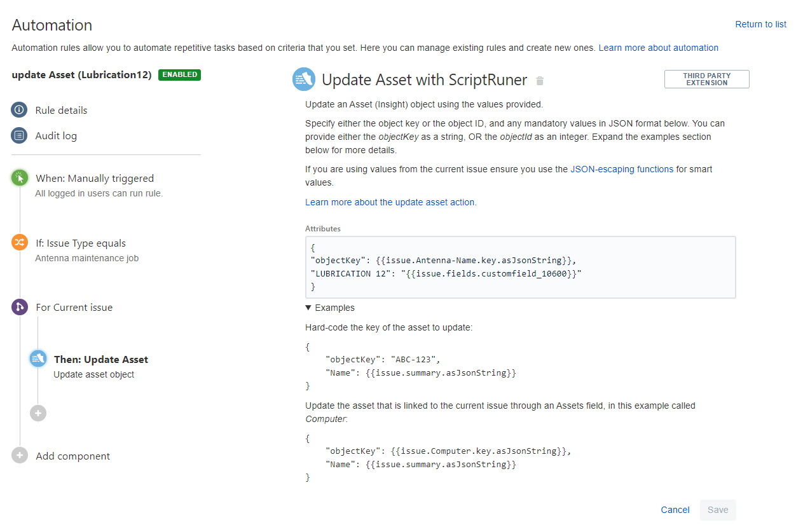Collapse the Examples section
796x532 pixels.
click(329, 308)
